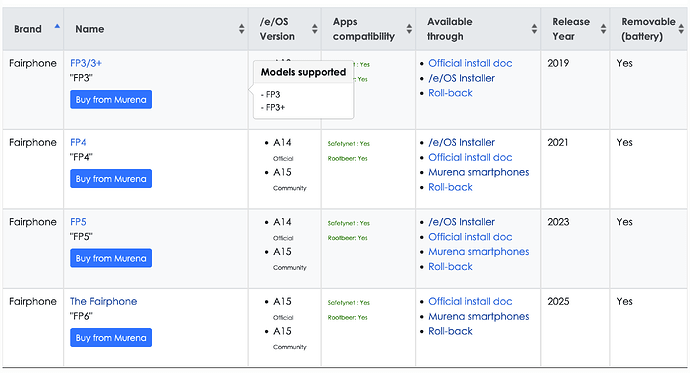Click Buy from Murena for FP3

[x=111, y=99]
